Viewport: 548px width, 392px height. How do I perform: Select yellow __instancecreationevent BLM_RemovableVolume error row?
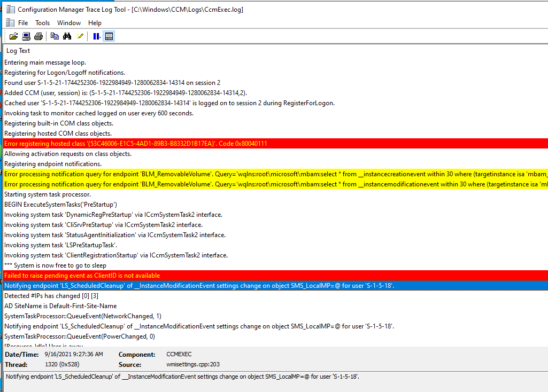tap(275, 174)
